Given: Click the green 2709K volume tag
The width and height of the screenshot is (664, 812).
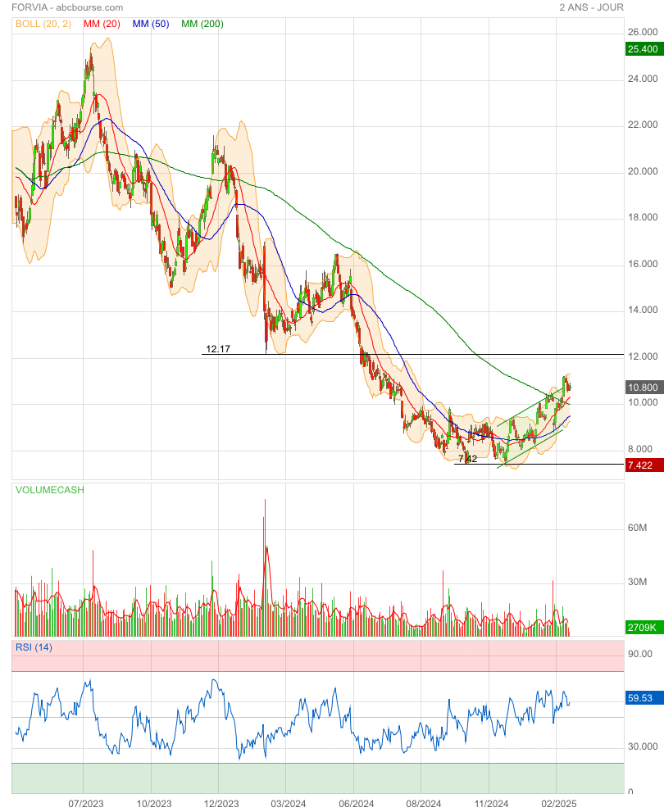Looking at the screenshot, I should (x=644, y=628).
